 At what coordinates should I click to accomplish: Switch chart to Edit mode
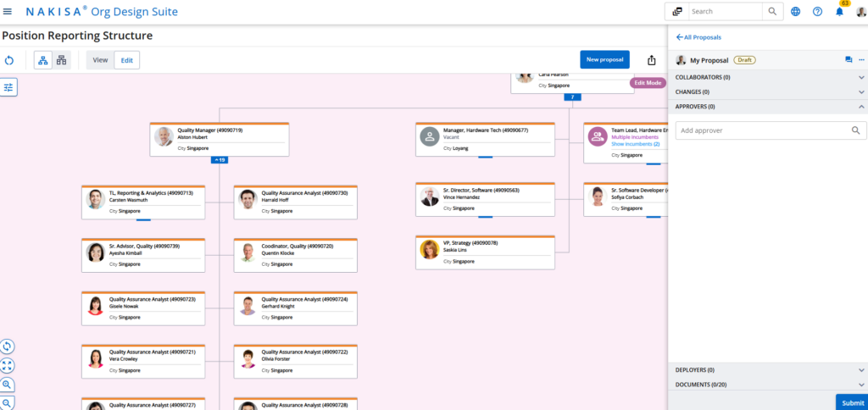point(127,60)
